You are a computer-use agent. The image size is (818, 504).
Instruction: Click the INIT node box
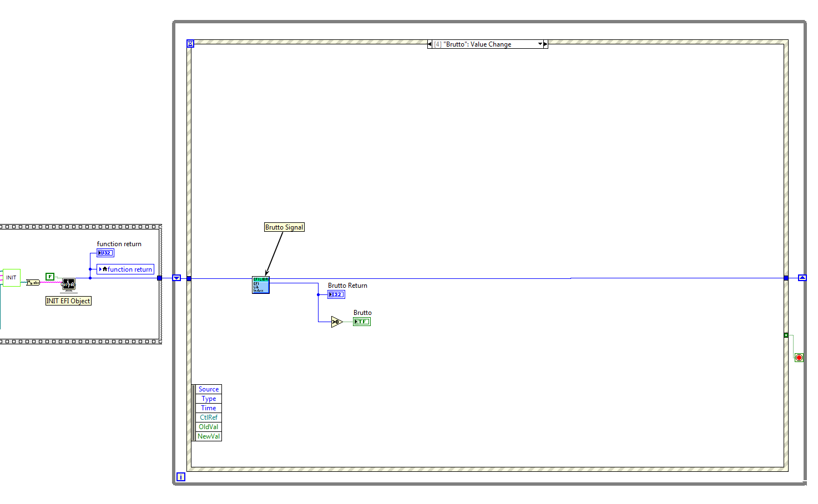coord(12,278)
